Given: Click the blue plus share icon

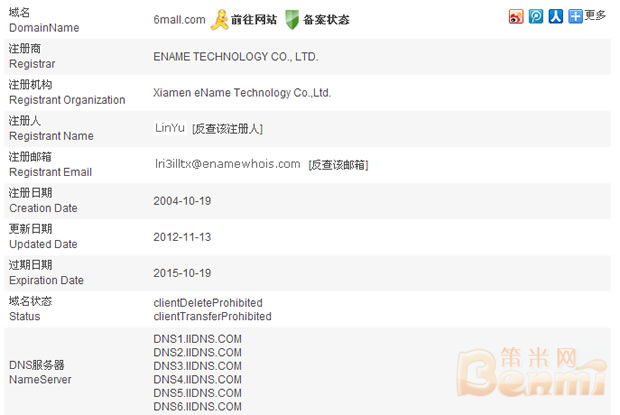Looking at the screenshot, I should (x=575, y=17).
